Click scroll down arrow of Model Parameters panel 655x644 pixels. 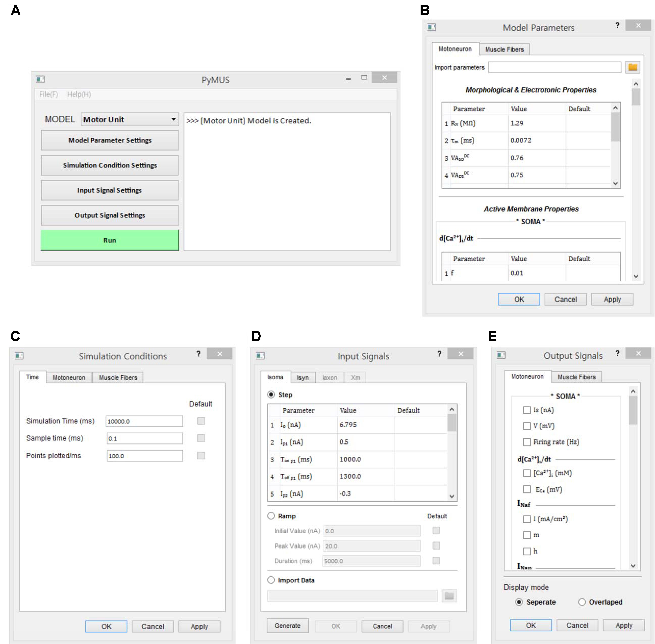[x=636, y=276]
